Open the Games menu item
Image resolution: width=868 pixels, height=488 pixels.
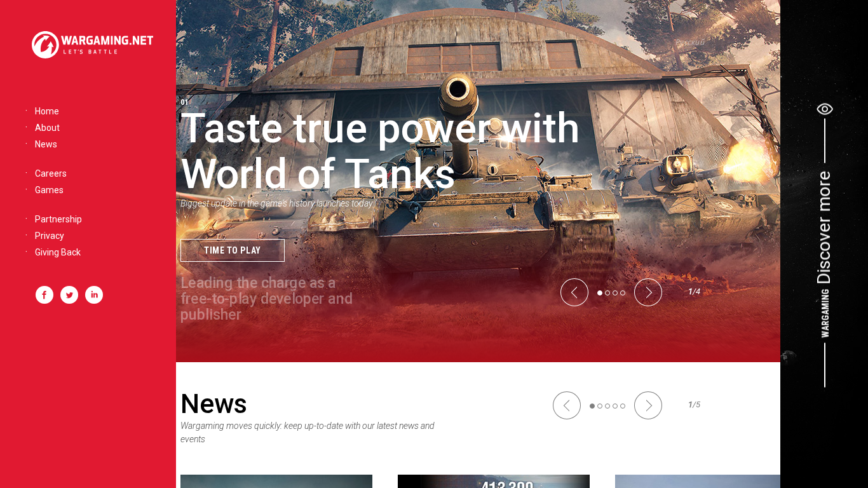(x=49, y=190)
